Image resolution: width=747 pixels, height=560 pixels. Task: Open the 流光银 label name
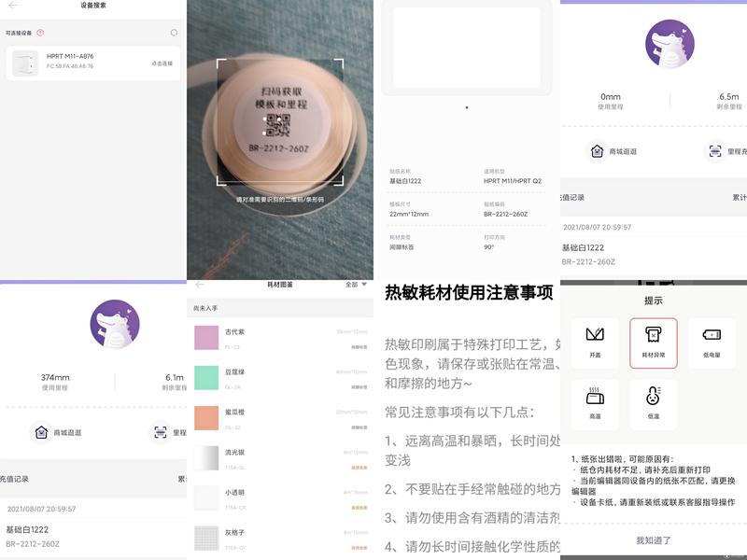(234, 453)
